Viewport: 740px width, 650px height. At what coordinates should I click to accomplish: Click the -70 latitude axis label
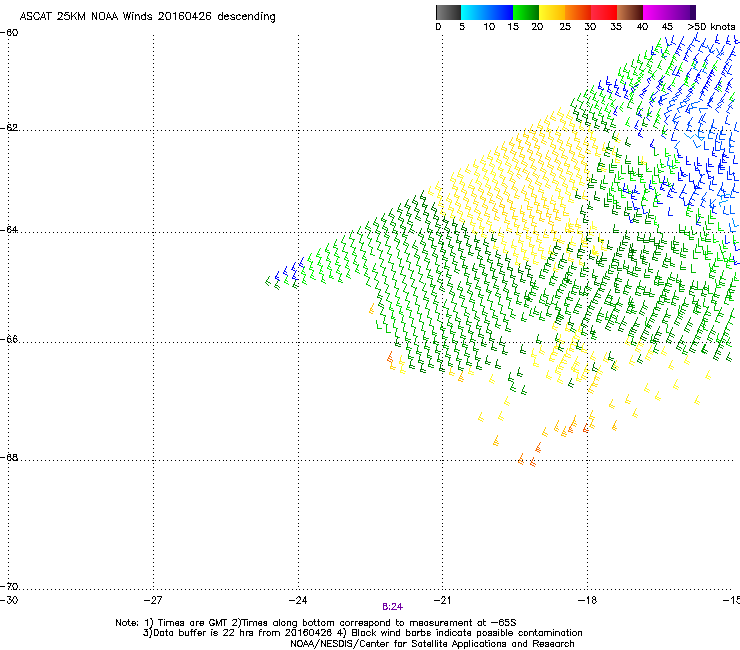pos(9,587)
